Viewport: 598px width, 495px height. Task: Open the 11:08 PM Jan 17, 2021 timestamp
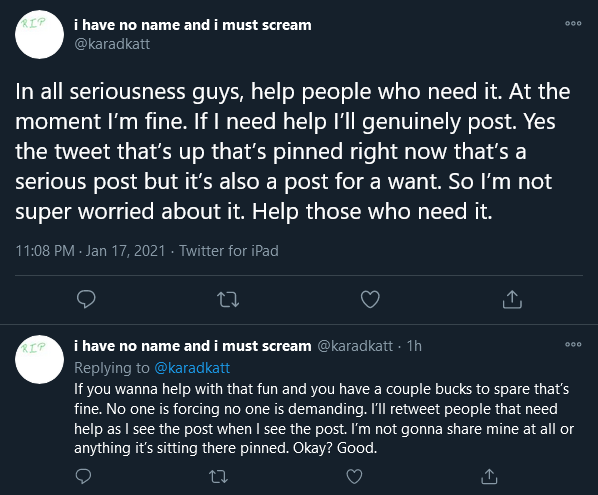tap(90, 251)
